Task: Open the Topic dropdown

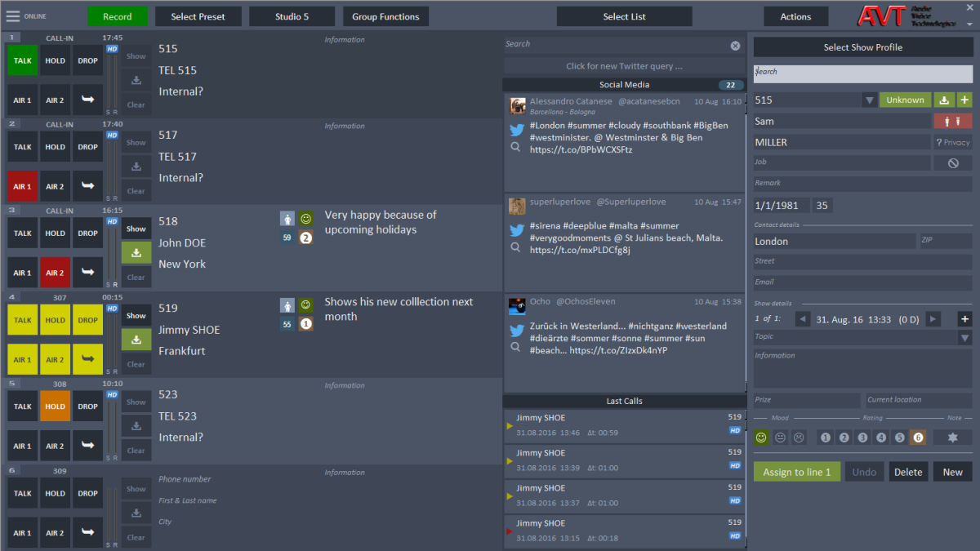Action: [964, 336]
